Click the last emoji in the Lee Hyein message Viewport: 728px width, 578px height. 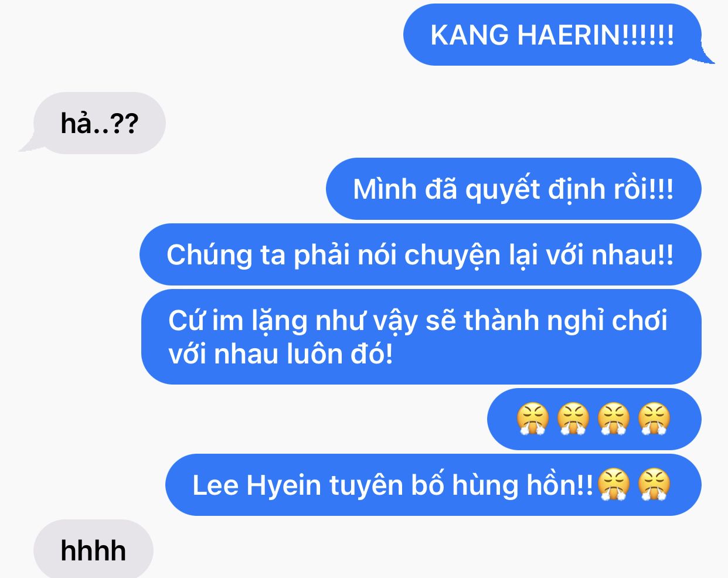click(654, 485)
